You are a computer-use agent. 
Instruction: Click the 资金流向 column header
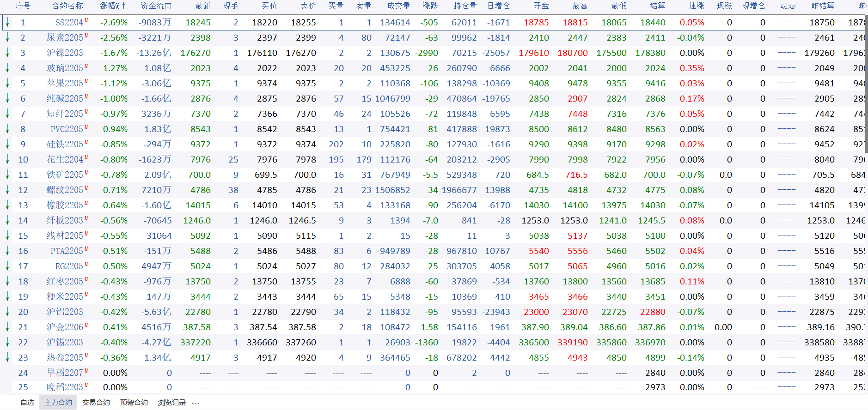point(156,6)
